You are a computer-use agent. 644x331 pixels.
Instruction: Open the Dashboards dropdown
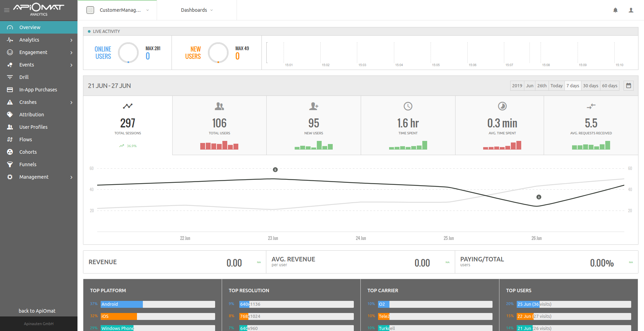tap(197, 10)
